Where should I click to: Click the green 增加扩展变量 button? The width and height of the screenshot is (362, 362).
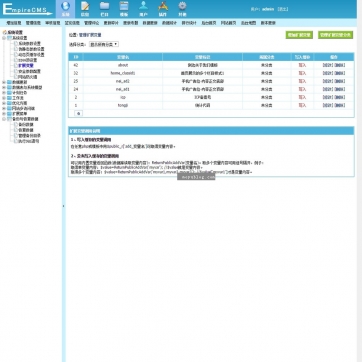(x=299, y=35)
